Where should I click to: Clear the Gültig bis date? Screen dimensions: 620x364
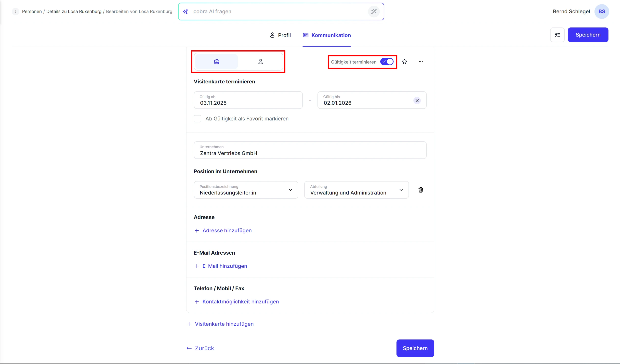click(417, 101)
